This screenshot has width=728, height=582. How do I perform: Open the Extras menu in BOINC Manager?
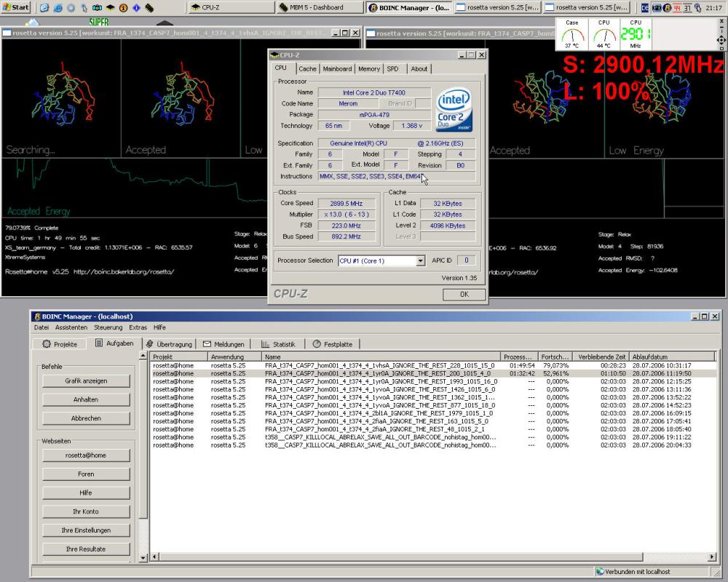pos(138,327)
